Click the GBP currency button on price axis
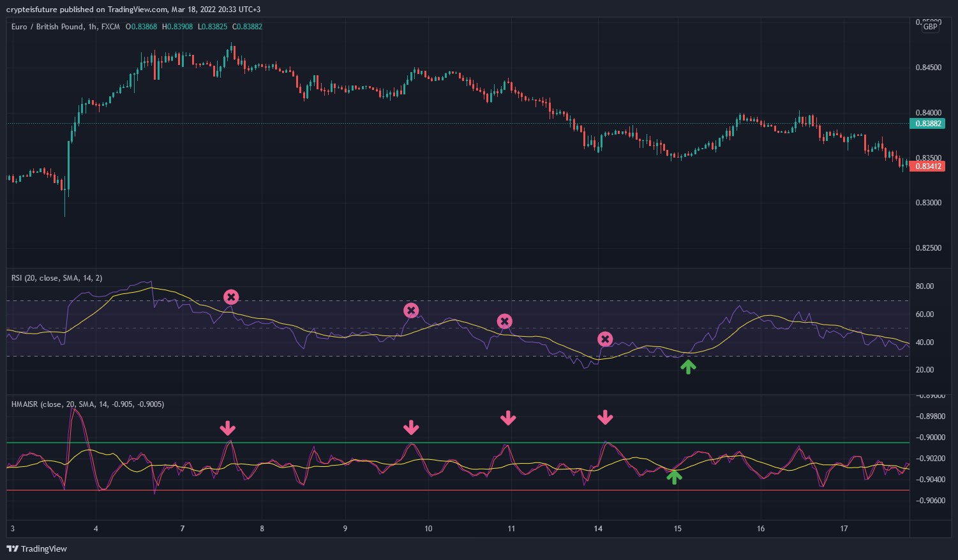 click(x=931, y=26)
